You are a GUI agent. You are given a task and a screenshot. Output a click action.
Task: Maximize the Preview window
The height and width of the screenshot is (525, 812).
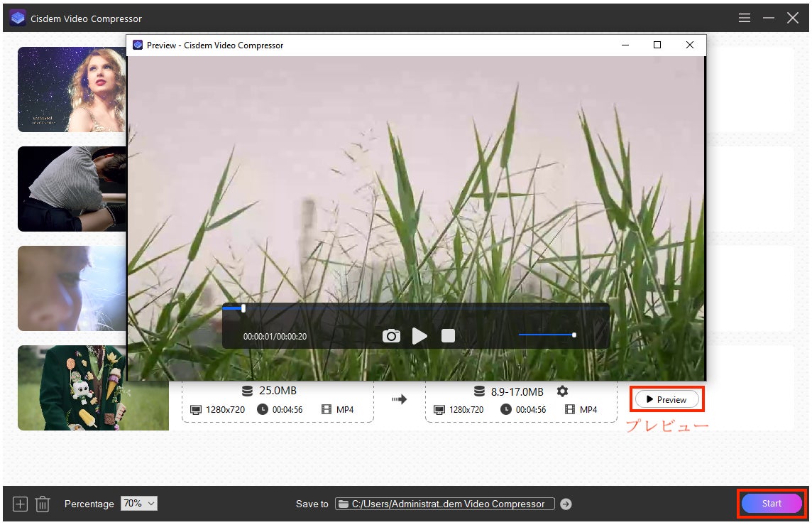(657, 45)
